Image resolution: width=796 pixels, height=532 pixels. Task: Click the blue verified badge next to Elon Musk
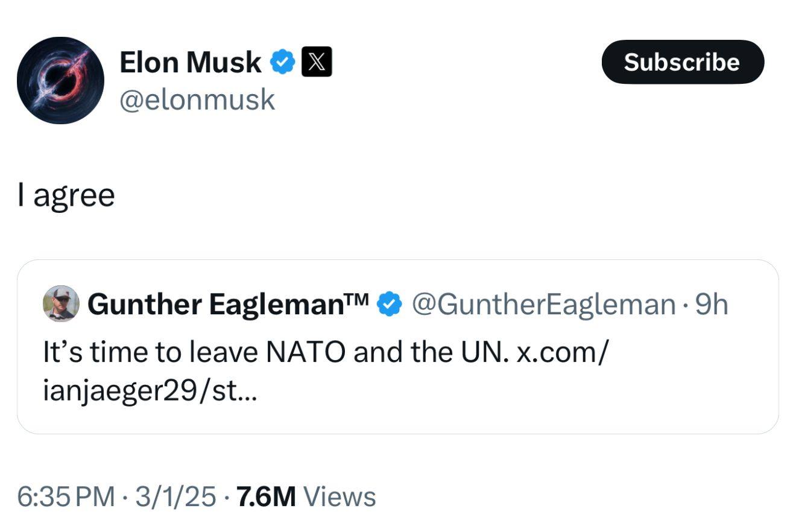pos(282,62)
